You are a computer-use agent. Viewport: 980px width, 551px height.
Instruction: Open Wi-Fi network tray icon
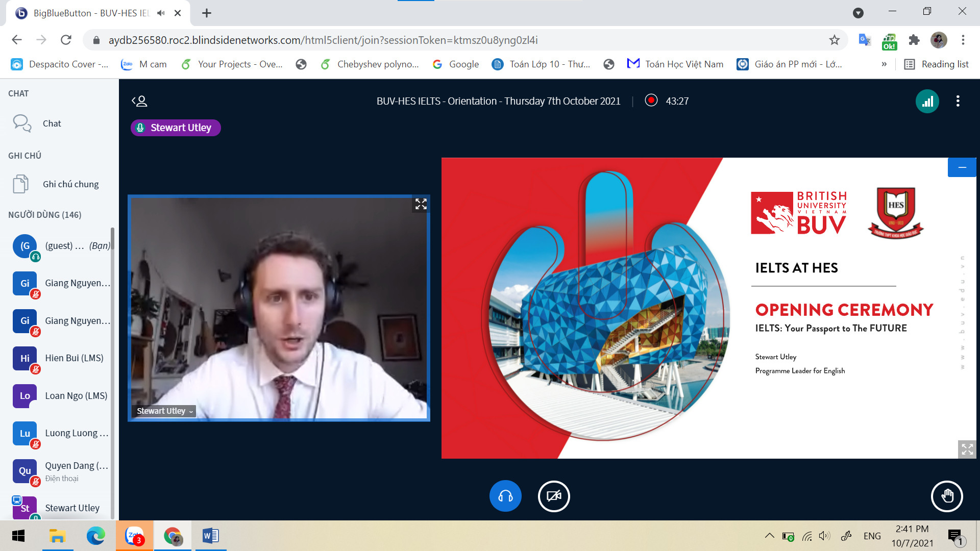coord(807,536)
